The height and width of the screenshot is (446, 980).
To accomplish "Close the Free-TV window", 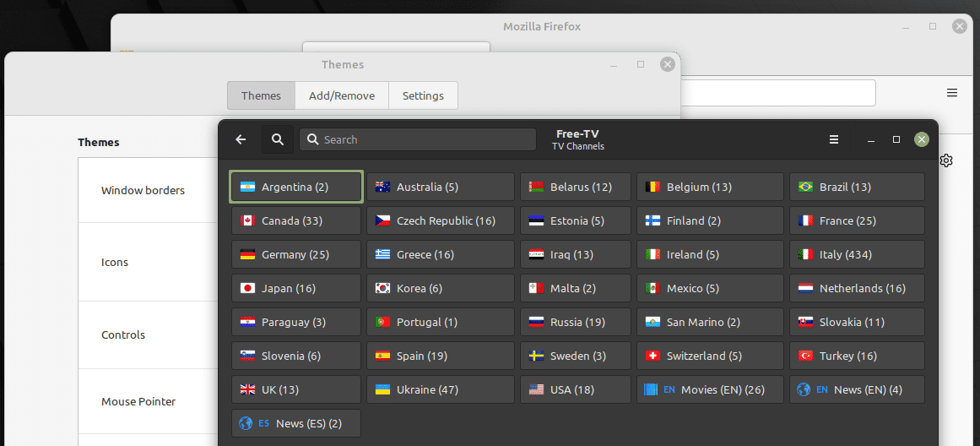I will (x=921, y=139).
